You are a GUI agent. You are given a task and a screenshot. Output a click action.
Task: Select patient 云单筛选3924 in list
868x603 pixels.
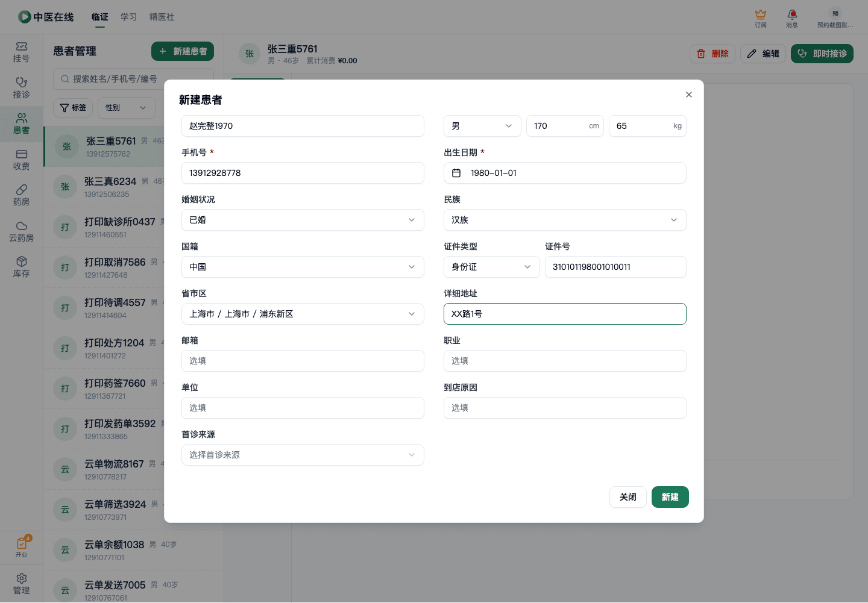click(x=104, y=510)
